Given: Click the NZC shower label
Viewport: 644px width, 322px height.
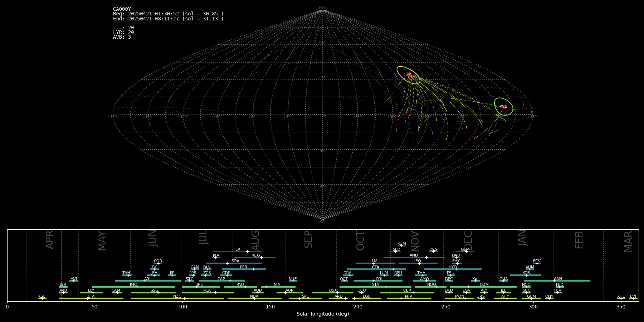Looking at the screenshot, I should pos(177,297).
